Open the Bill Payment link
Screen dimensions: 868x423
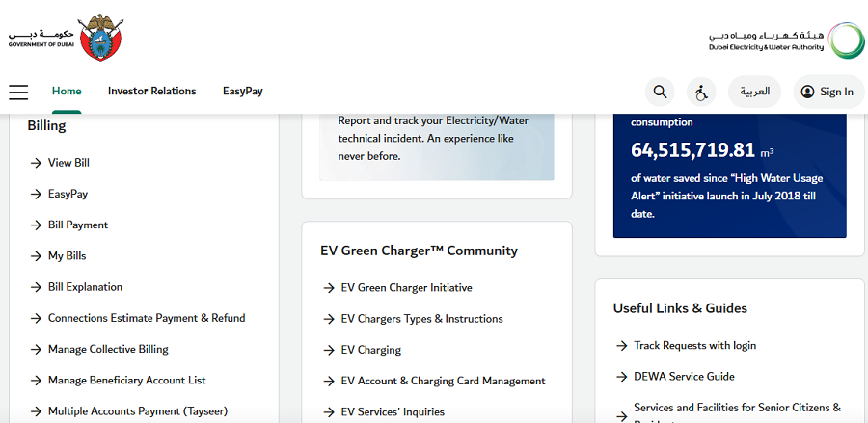click(78, 225)
